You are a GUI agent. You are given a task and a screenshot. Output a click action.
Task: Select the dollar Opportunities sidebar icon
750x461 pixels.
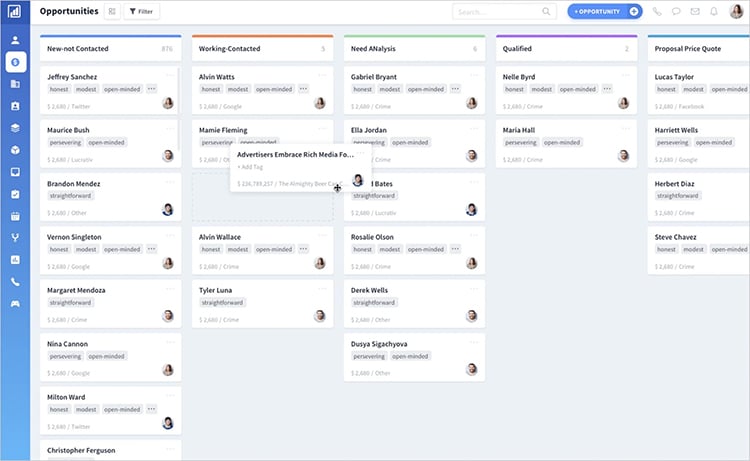pyautogui.click(x=15, y=62)
